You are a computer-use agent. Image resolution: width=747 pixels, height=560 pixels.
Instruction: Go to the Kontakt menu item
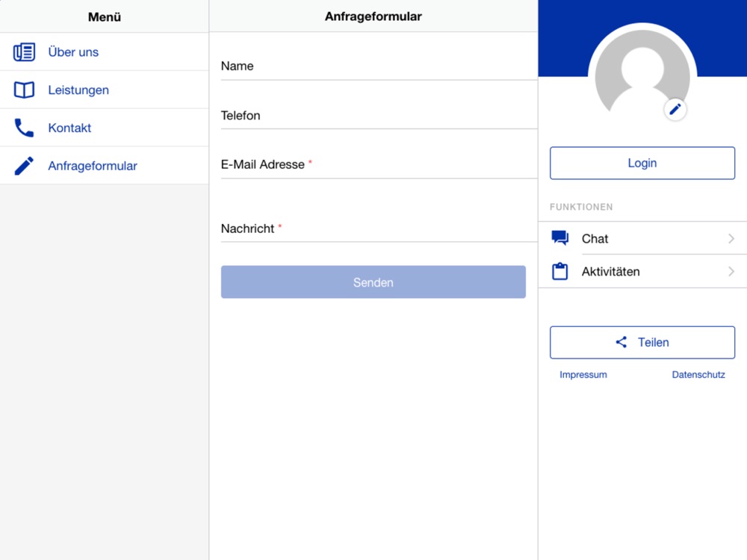(x=69, y=128)
